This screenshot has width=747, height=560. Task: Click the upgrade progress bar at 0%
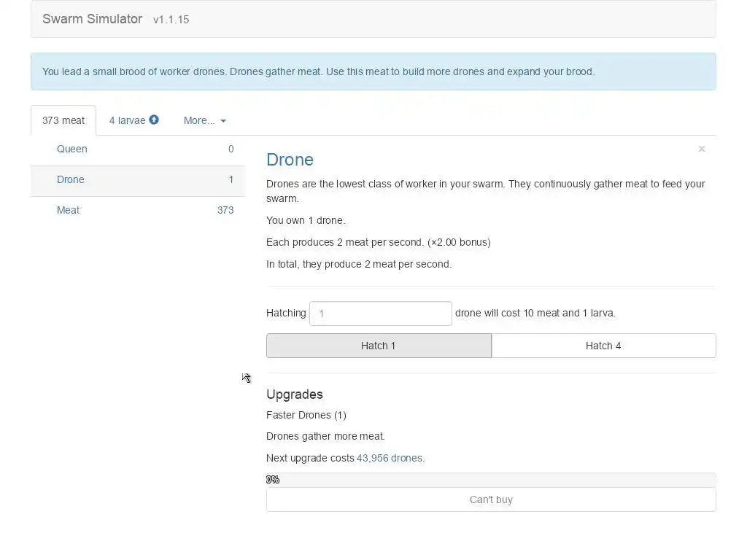point(491,479)
